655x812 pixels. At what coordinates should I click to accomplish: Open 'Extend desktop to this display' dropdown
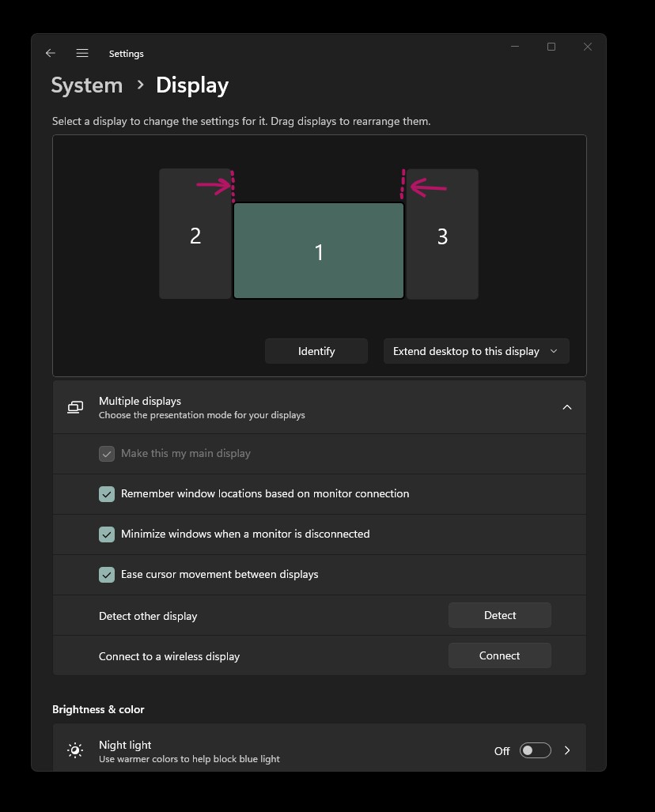point(476,351)
